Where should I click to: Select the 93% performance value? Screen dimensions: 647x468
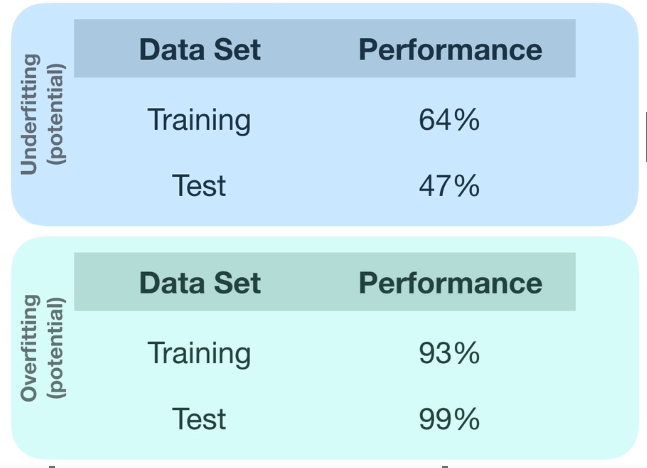point(449,353)
